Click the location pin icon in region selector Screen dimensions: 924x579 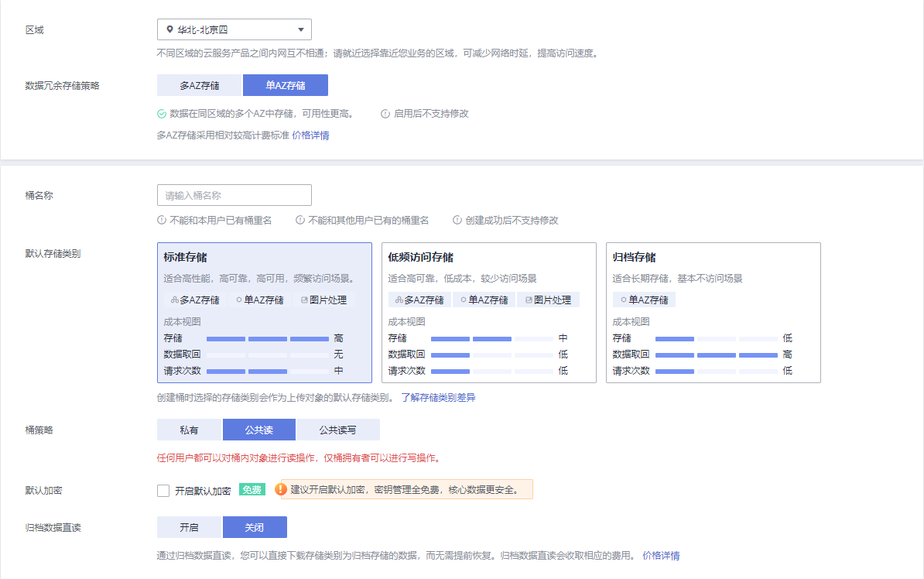point(169,30)
